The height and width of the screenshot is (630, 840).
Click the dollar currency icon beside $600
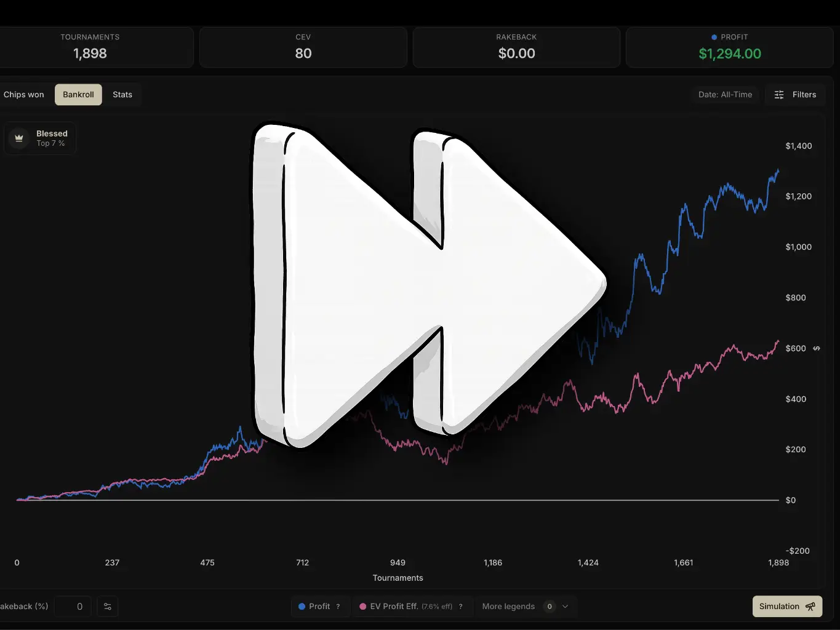click(817, 348)
